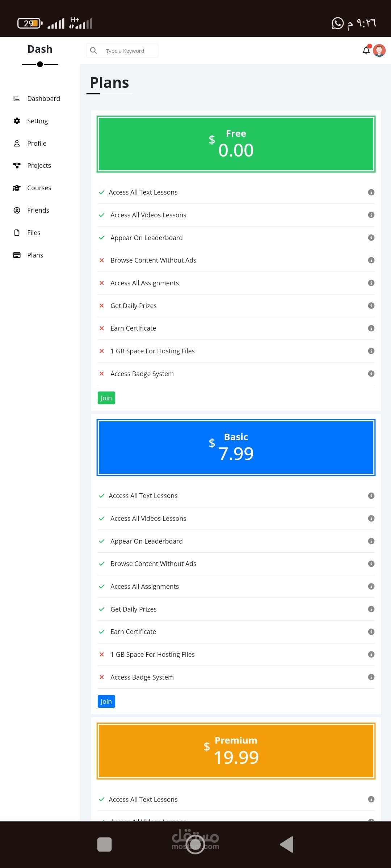
Task: Open Dashboard in the sidebar
Action: point(43,99)
